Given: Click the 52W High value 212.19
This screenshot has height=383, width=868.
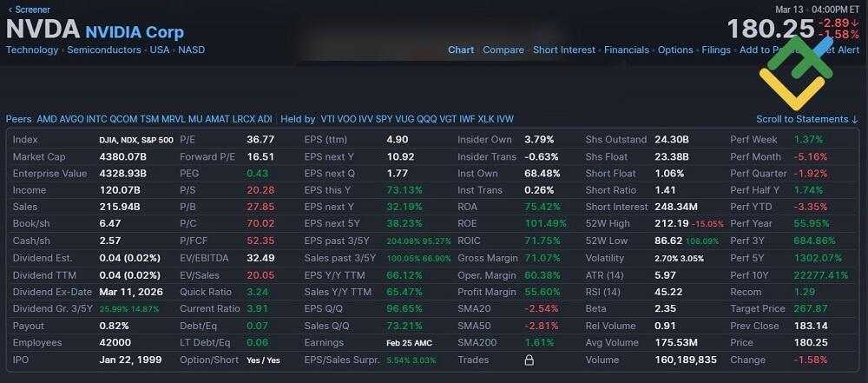Looking at the screenshot, I should (x=672, y=223).
